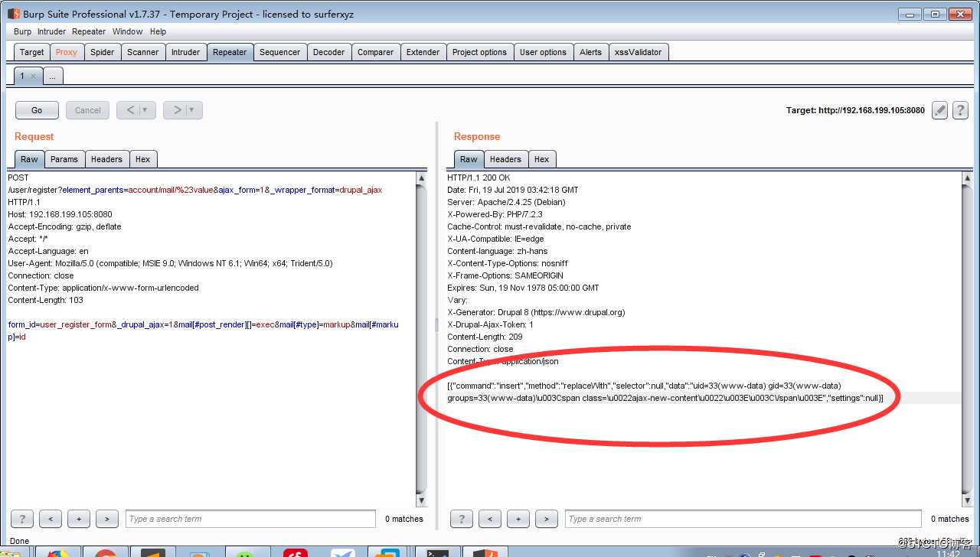The height and width of the screenshot is (557, 980).
Task: Open the Intruder menu in menu bar
Action: tap(52, 31)
